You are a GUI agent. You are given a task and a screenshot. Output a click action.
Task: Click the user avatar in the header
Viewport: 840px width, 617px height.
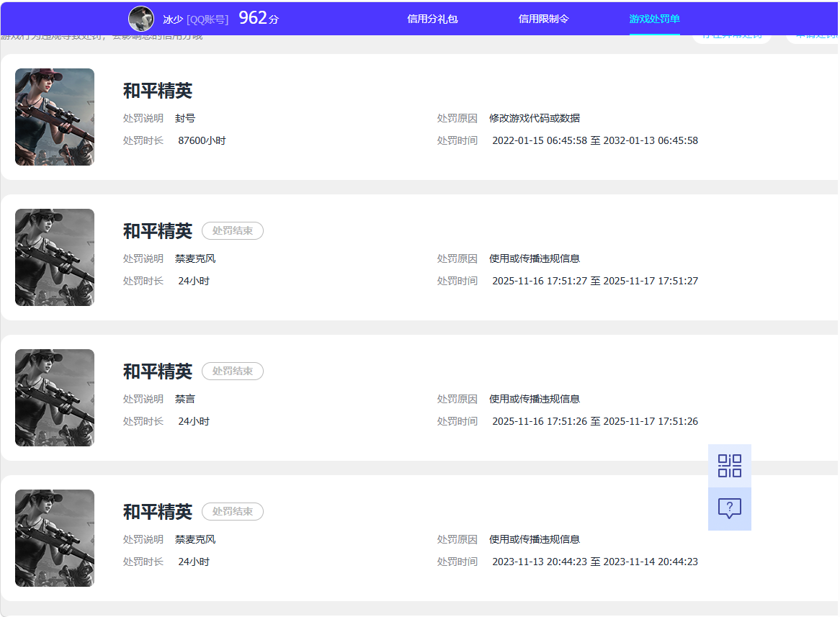pyautogui.click(x=141, y=19)
